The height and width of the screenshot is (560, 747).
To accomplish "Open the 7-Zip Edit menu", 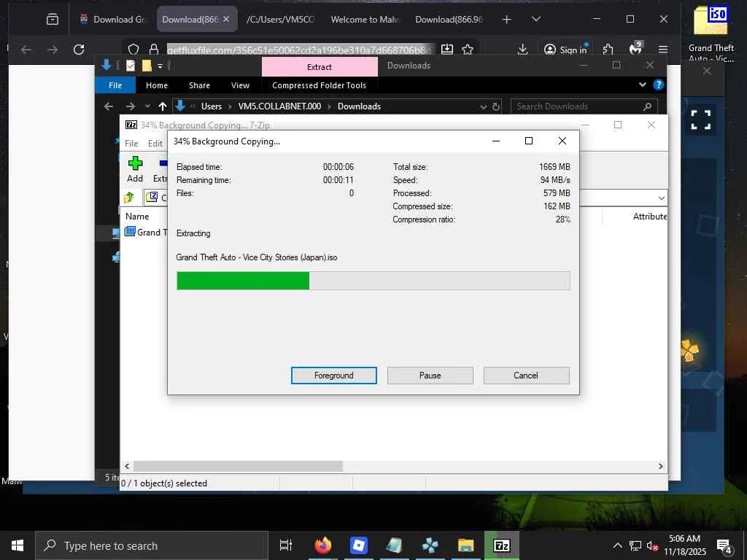I will (x=155, y=144).
